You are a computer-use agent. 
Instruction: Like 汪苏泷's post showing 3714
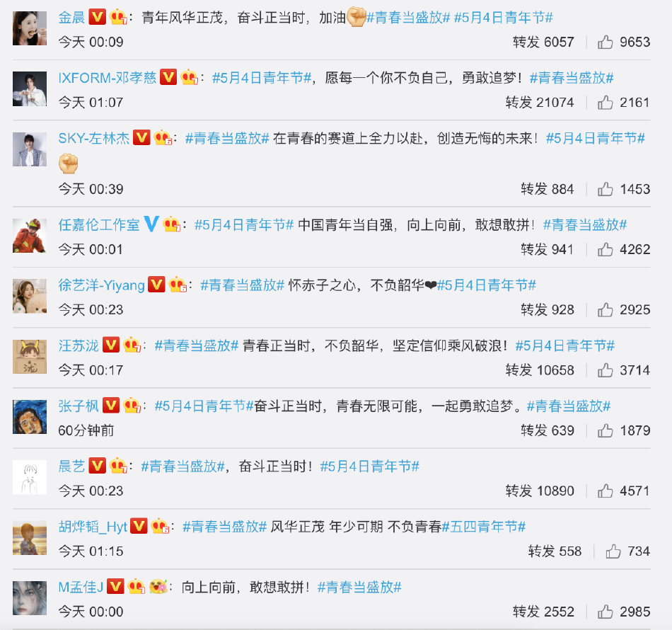605,370
